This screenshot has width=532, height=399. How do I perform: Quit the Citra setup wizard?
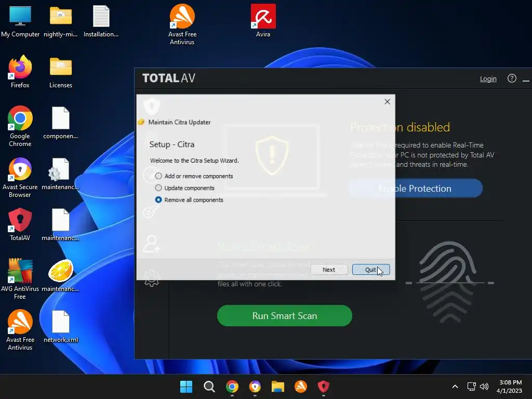point(371,270)
